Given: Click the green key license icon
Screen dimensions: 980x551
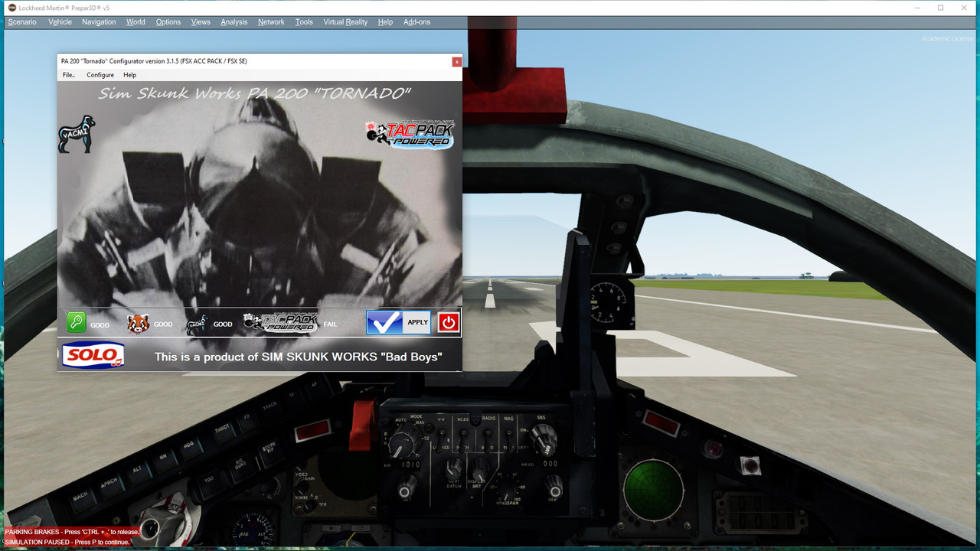Looking at the screenshot, I should (76, 322).
